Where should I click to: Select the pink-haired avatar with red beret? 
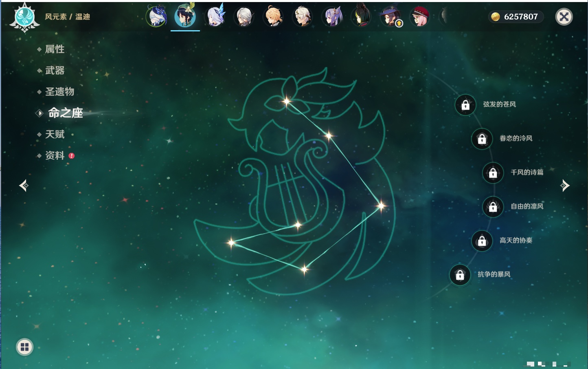pyautogui.click(x=419, y=17)
